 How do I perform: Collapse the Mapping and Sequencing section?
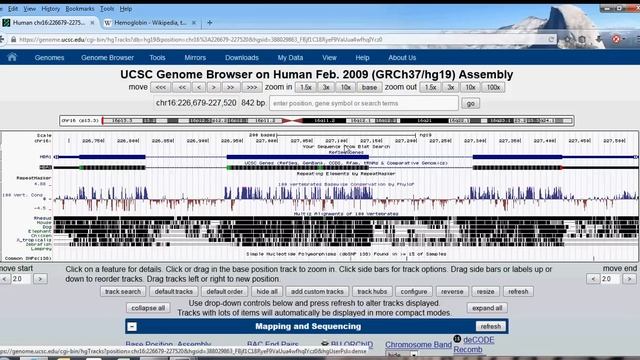132,327
